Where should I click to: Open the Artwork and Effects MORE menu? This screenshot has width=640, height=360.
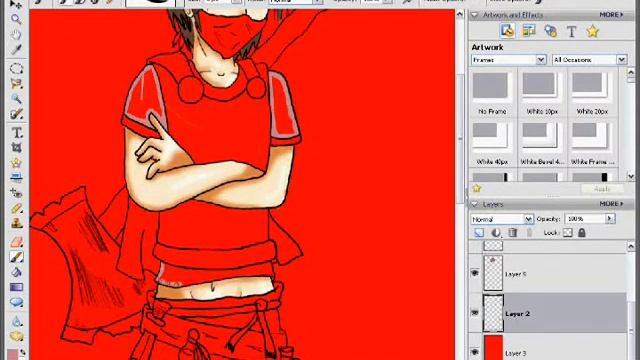click(x=611, y=15)
